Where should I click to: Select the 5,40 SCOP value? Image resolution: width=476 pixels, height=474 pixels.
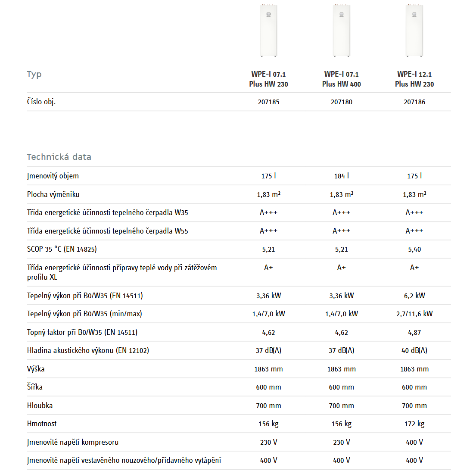(414, 249)
